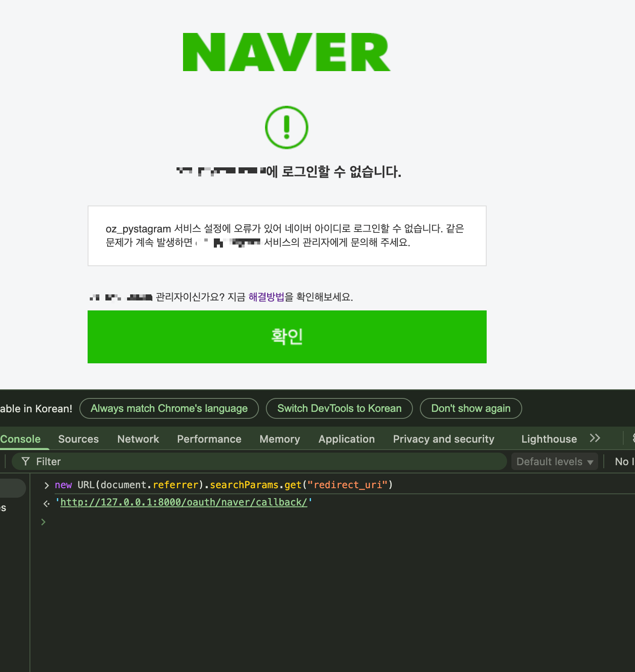Click the console command line redirect_uri expression
The image size is (635, 672).
coord(224,485)
